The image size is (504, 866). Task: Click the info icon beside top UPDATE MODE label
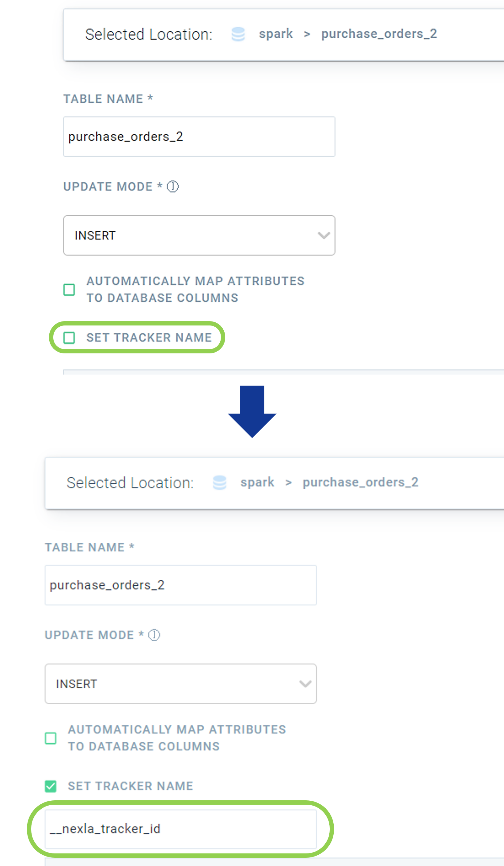click(173, 187)
